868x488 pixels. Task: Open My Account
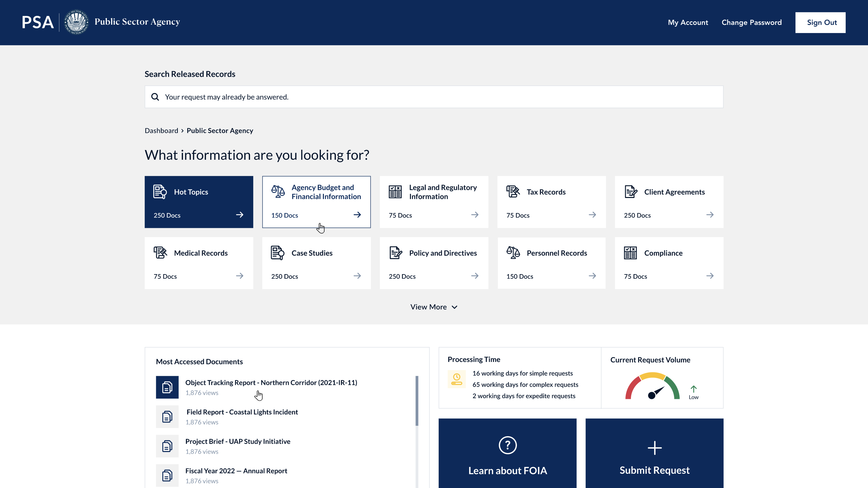point(688,22)
